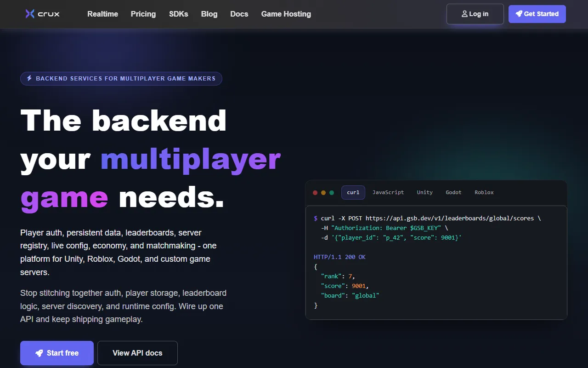Click the user icon in Log in
Image resolution: width=588 pixels, height=368 pixels.
point(464,14)
